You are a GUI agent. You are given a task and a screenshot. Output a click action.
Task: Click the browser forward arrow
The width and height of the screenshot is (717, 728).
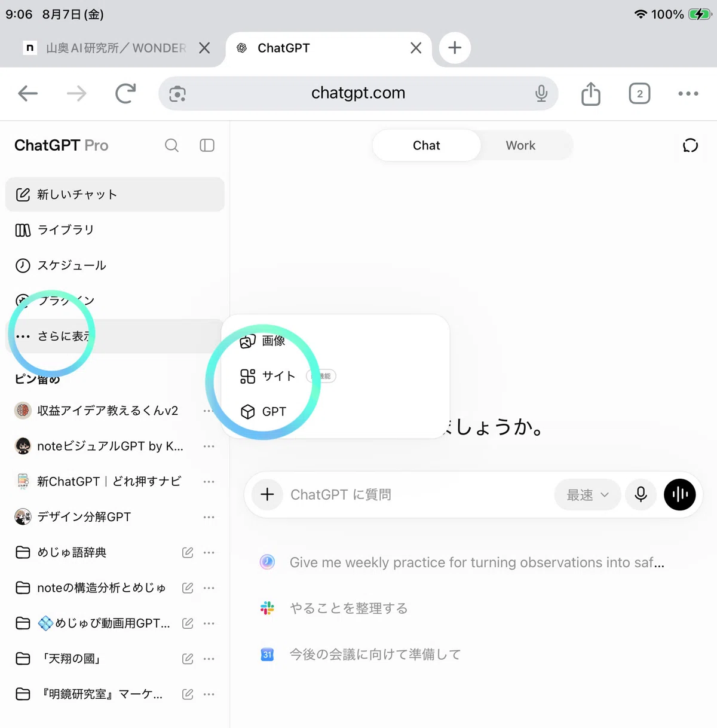(76, 93)
